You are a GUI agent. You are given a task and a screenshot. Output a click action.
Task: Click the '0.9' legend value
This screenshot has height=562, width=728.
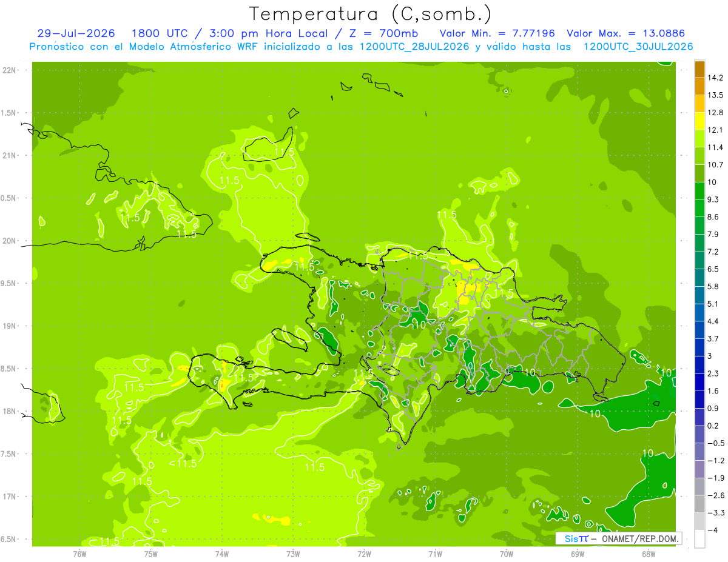(x=714, y=408)
